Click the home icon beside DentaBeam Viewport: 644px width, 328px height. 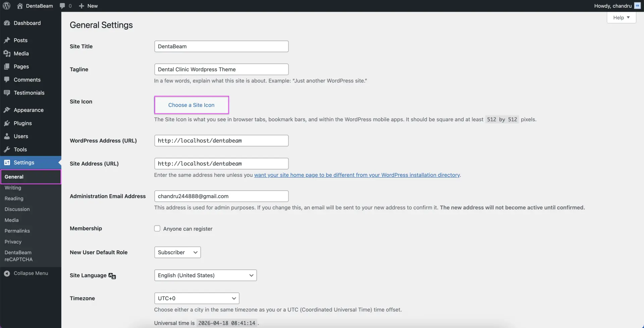(20, 6)
